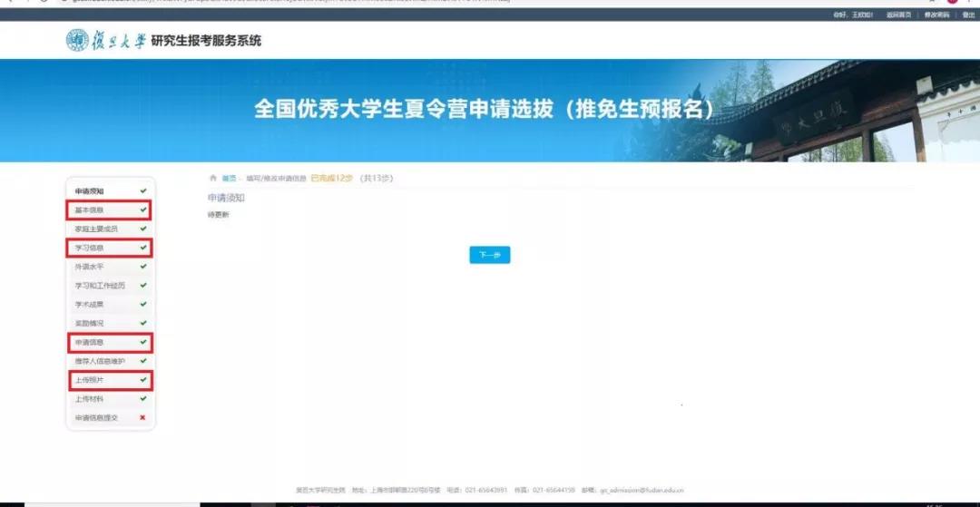The height and width of the screenshot is (507, 980).
Task: Click green checkmark beside 学术成果
Action: (x=143, y=304)
